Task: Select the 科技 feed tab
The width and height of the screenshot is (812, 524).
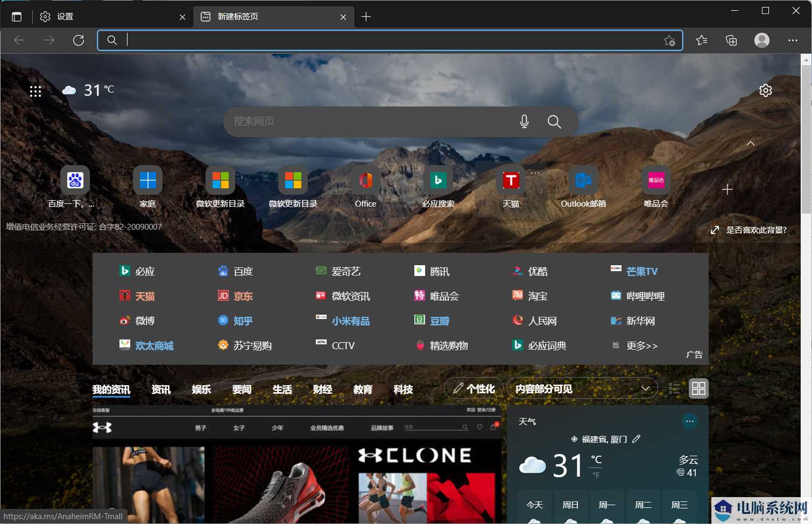Action: point(403,390)
